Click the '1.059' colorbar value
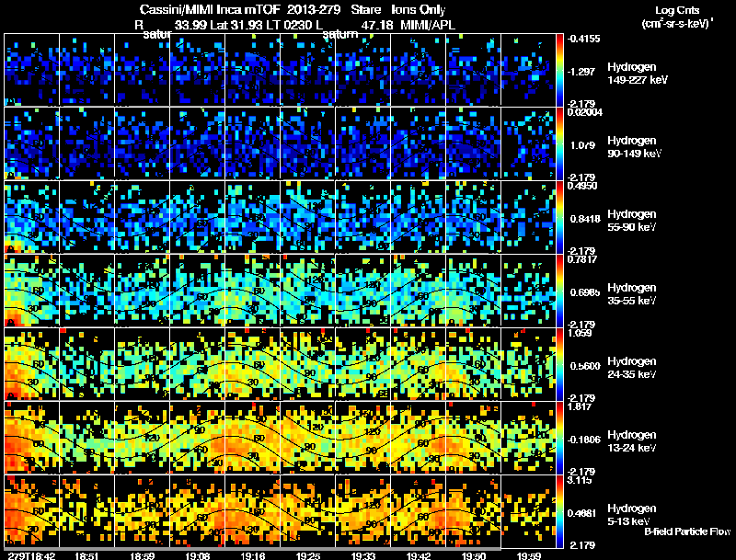The width and height of the screenshot is (736, 560). point(580,334)
